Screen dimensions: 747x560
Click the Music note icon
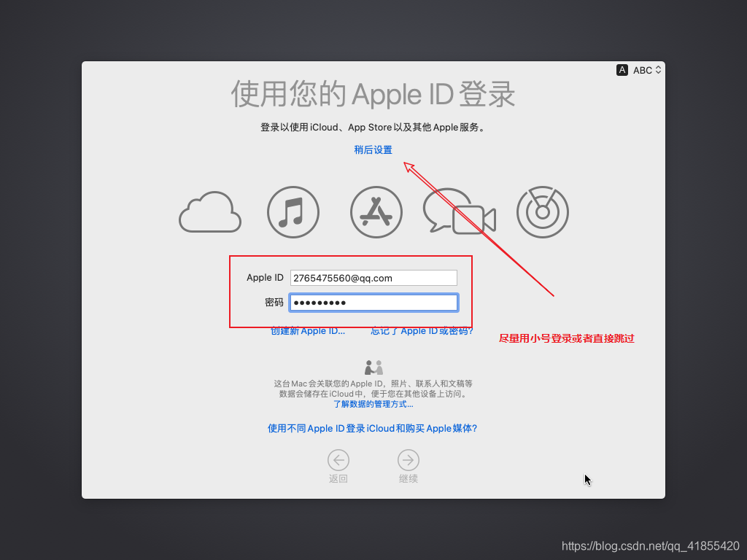coord(293,212)
